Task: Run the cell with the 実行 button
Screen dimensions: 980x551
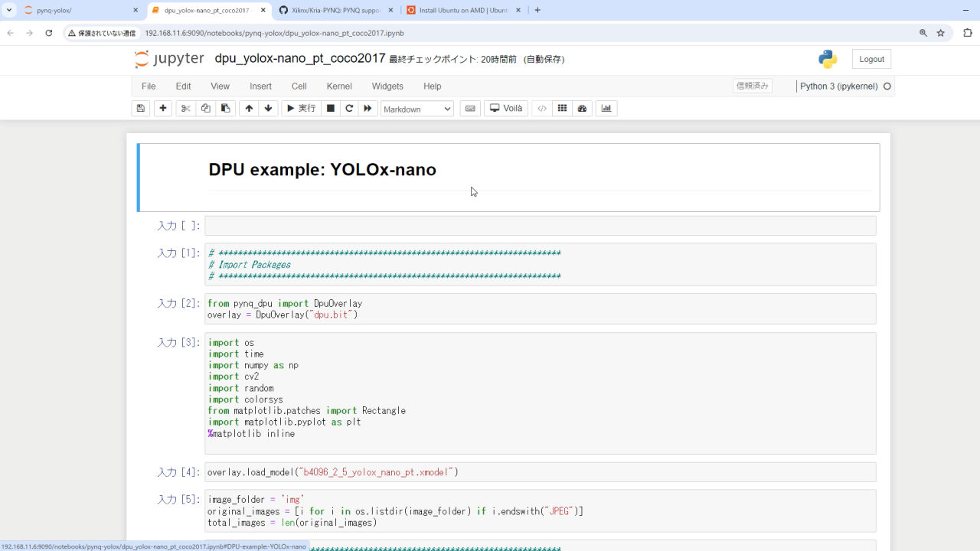Action: [x=301, y=108]
